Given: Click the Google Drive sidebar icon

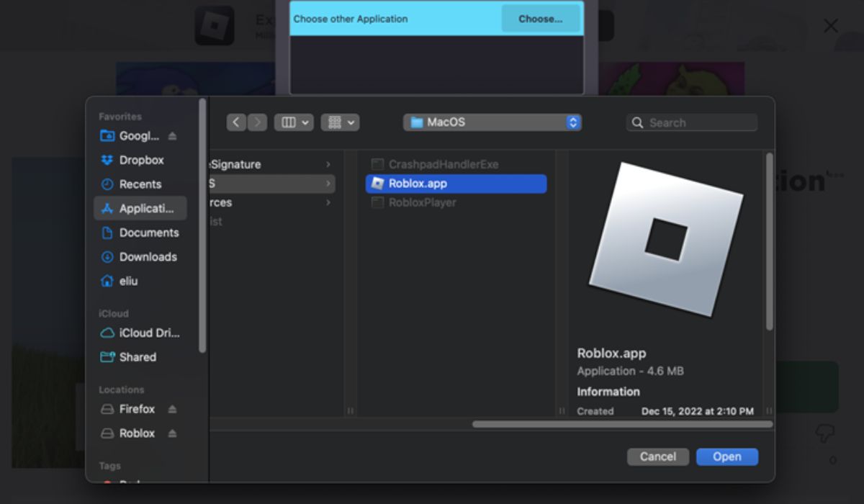Looking at the screenshot, I should (x=107, y=136).
